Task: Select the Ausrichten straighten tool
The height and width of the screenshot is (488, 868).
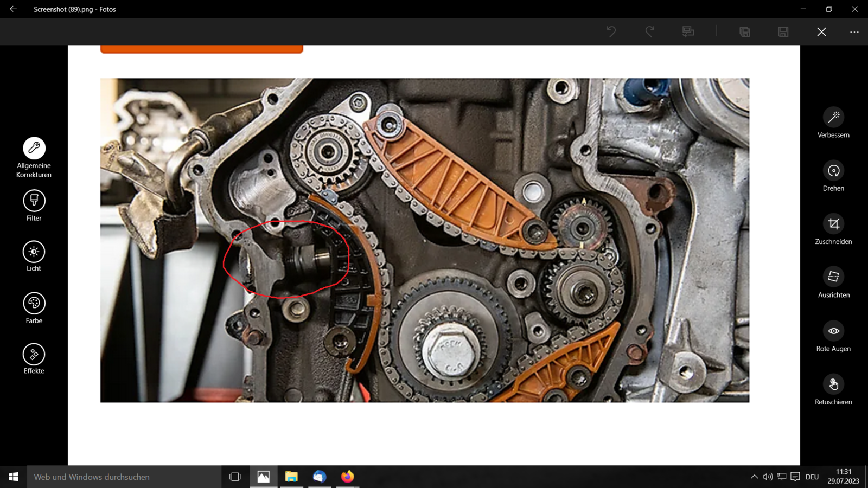Action: coord(833,282)
